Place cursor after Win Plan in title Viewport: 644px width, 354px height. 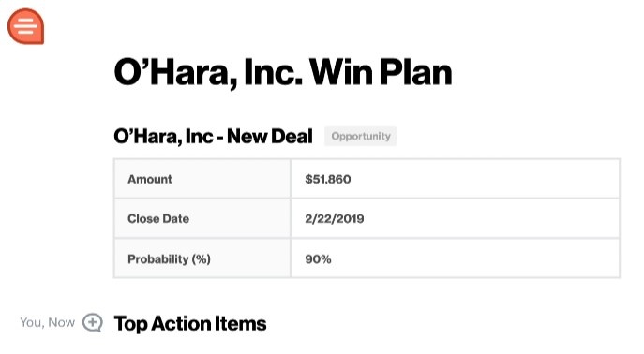tap(453, 73)
